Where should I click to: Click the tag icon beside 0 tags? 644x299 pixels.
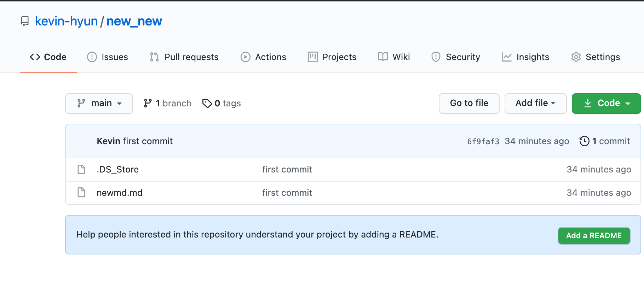tap(207, 103)
